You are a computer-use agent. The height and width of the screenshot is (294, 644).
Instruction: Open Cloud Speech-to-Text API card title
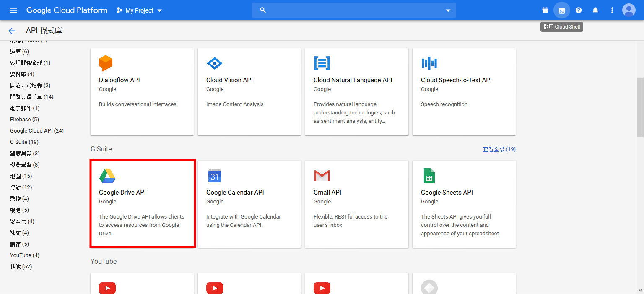456,80
